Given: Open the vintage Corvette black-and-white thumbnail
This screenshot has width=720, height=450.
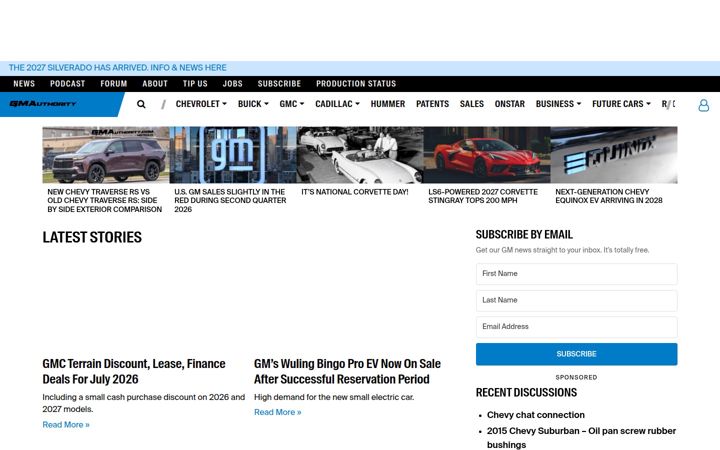Looking at the screenshot, I should click(360, 155).
